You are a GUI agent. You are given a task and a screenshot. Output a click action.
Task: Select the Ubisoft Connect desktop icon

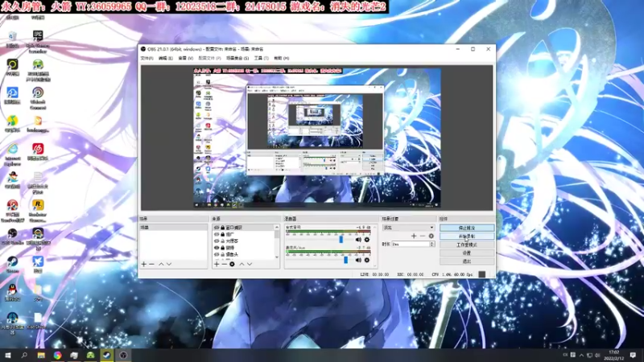pos(38,98)
